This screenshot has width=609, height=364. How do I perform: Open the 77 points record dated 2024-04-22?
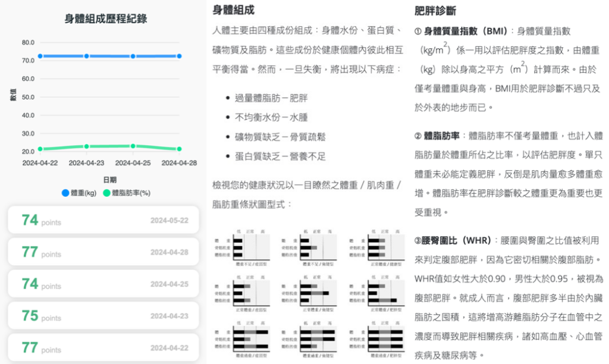103,347
